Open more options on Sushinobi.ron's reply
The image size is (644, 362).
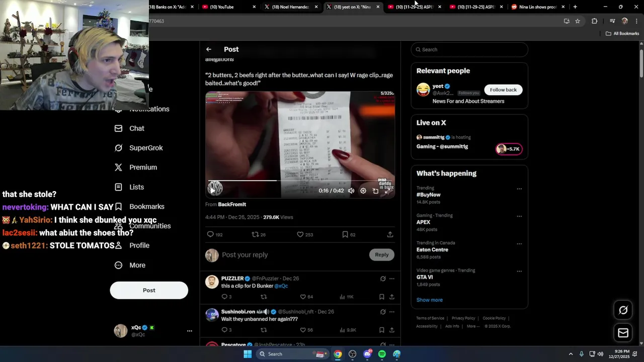[x=392, y=312]
